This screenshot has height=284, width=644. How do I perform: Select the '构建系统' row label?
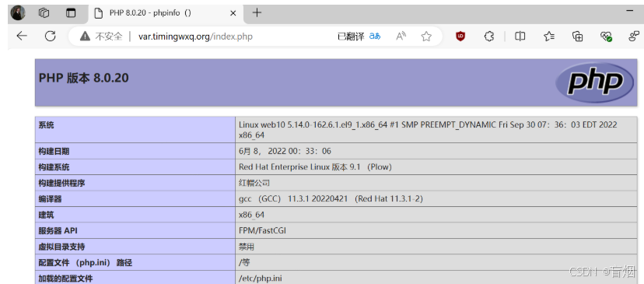click(x=54, y=167)
